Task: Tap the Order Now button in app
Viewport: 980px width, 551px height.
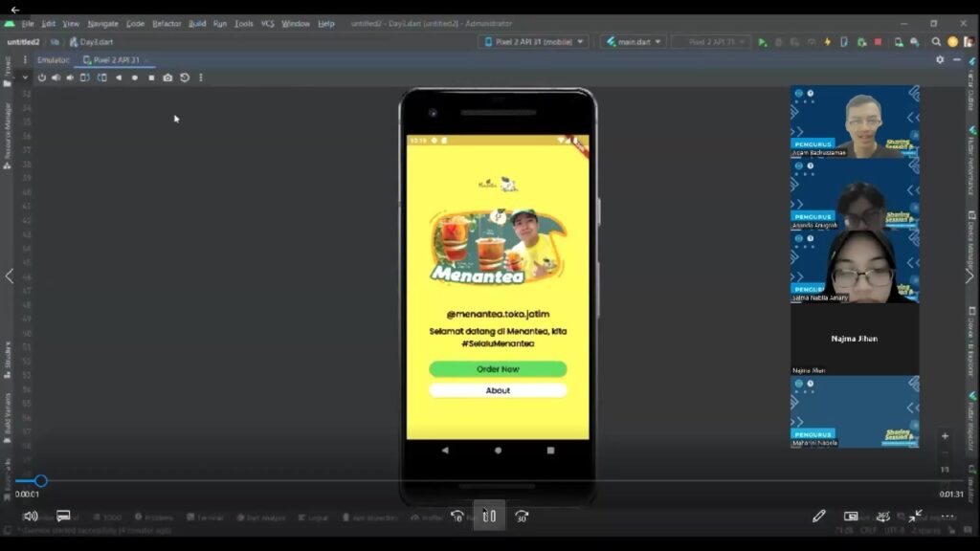Action: coord(498,369)
